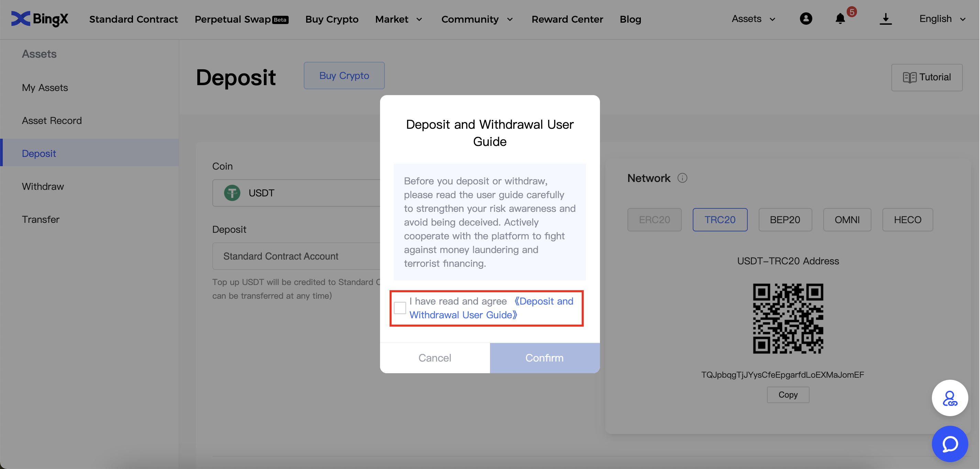Click the USDT coin icon
The width and height of the screenshot is (980, 469).
tap(232, 193)
